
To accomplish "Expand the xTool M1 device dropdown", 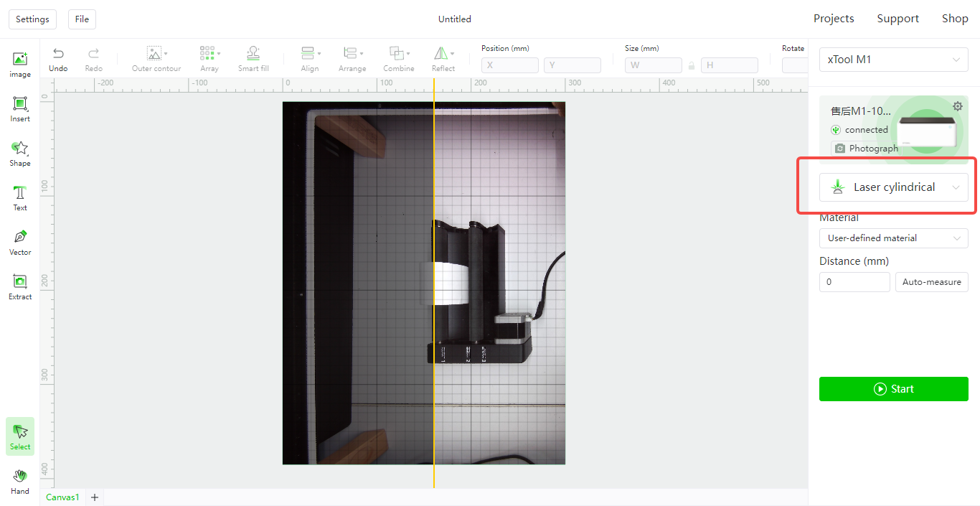I will click(x=893, y=60).
